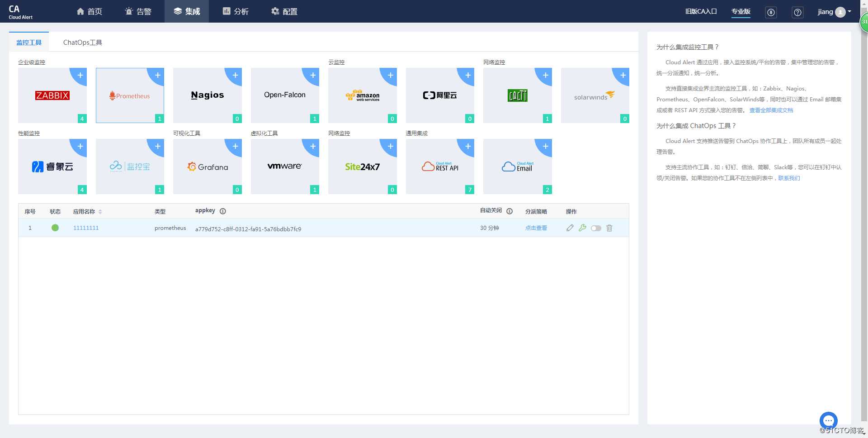Add a new Amazon Web Services integration
Viewport: 868px width, 438px height.
pos(390,75)
